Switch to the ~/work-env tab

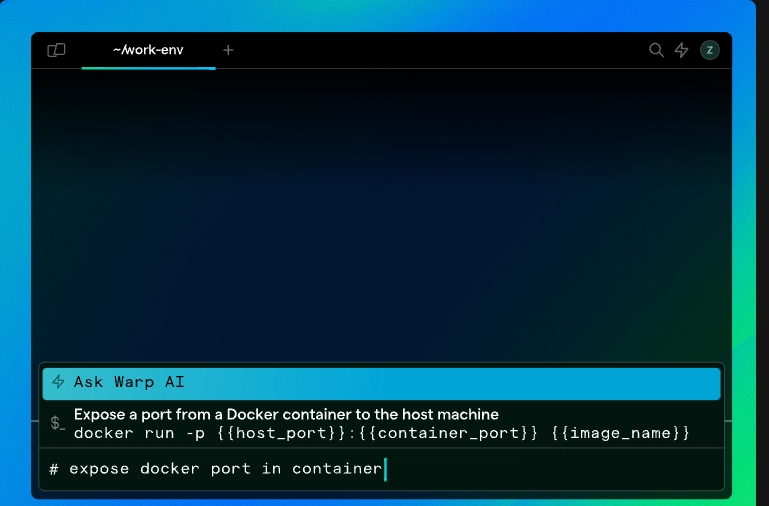pos(148,50)
